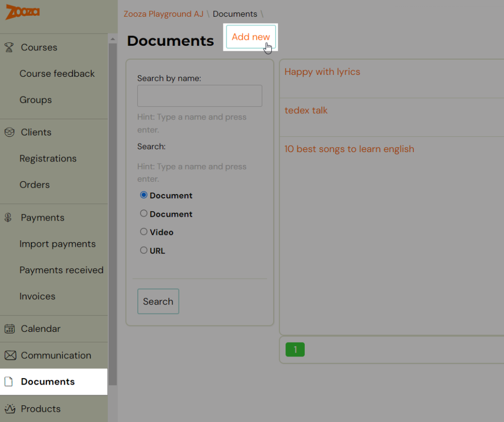
Task: Click the Documents page heading
Action: pos(170,41)
